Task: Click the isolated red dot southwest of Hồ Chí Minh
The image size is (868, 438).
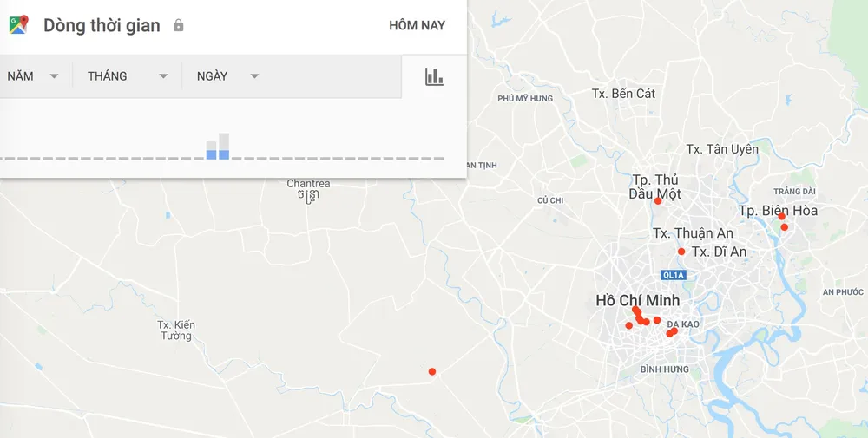Action: (x=432, y=372)
